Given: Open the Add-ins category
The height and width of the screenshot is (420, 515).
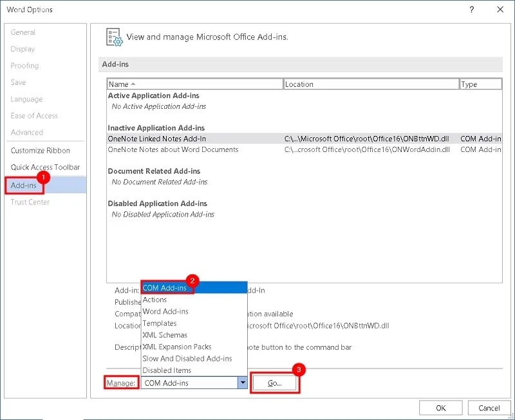Looking at the screenshot, I should [x=24, y=186].
